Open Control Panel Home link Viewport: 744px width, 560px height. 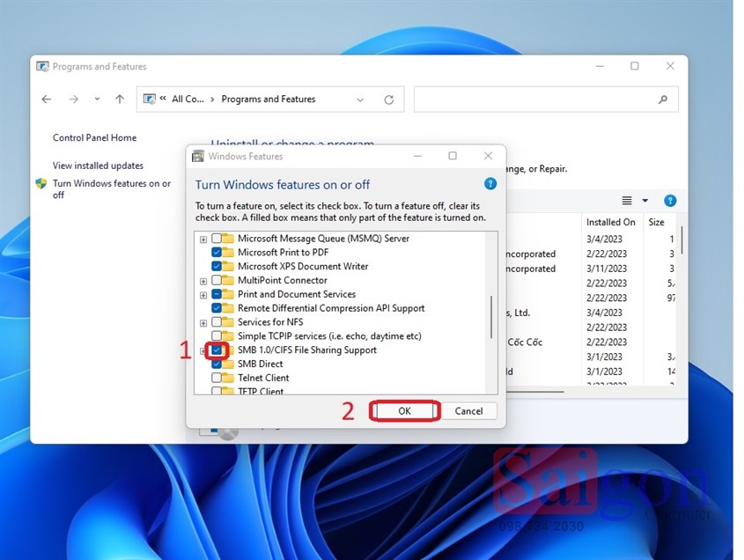(94, 137)
